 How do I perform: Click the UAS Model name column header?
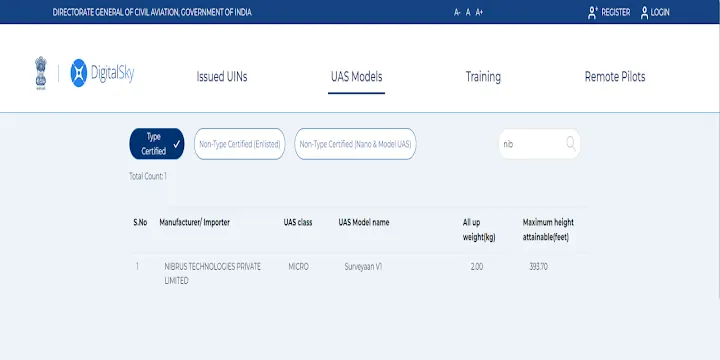coord(364,222)
